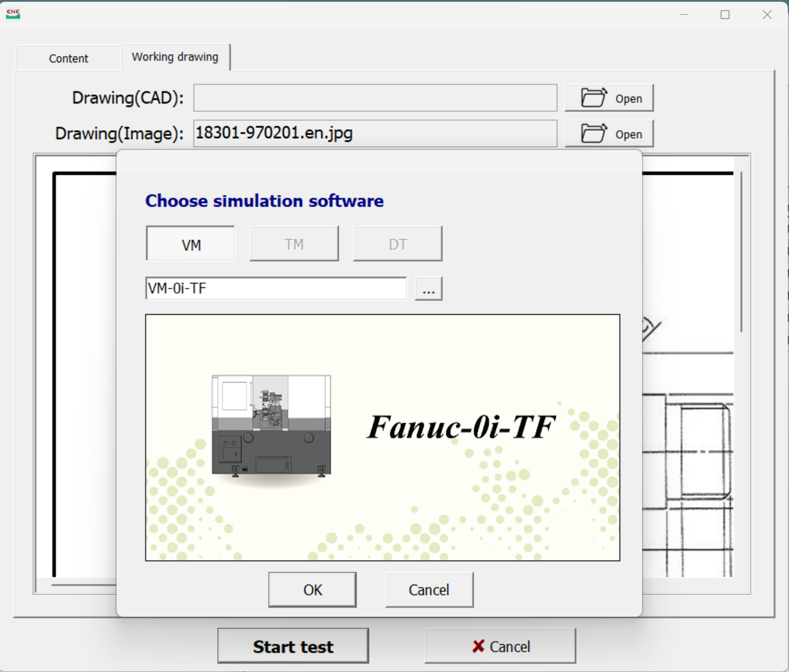
Task: Minimize the window
Action: coord(684,14)
